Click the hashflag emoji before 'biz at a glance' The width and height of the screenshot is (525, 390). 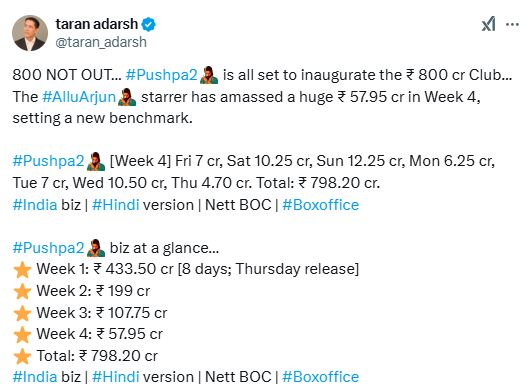[96, 248]
